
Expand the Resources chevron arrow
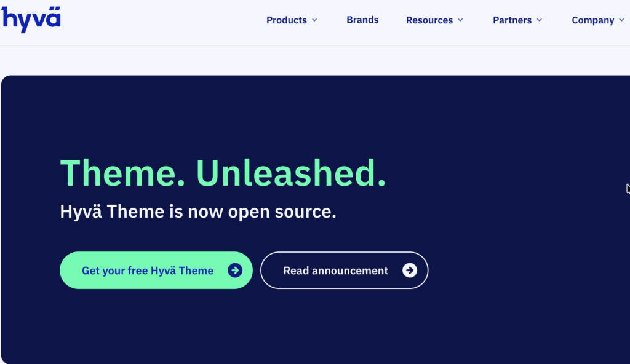point(460,20)
